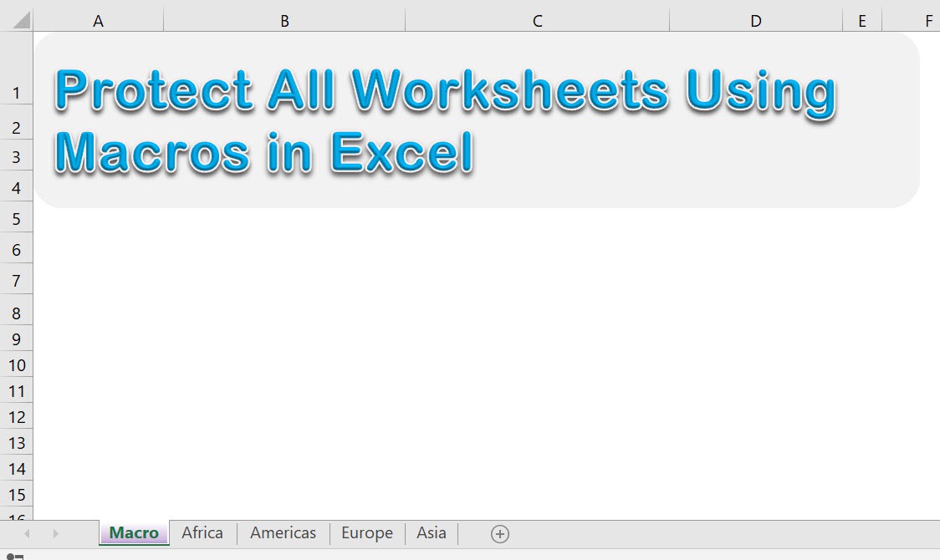Select column D header
This screenshot has height=560, width=940.
click(756, 21)
